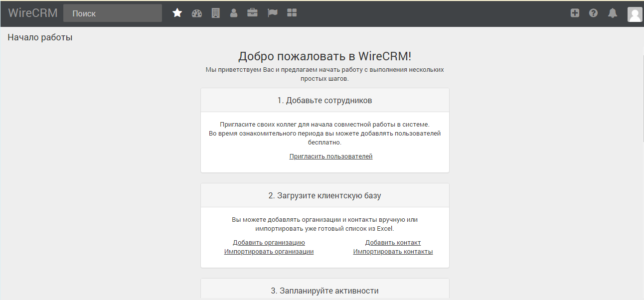The width and height of the screenshot is (644, 300).
Task: Click the Добавить организацию link
Action: 269,243
